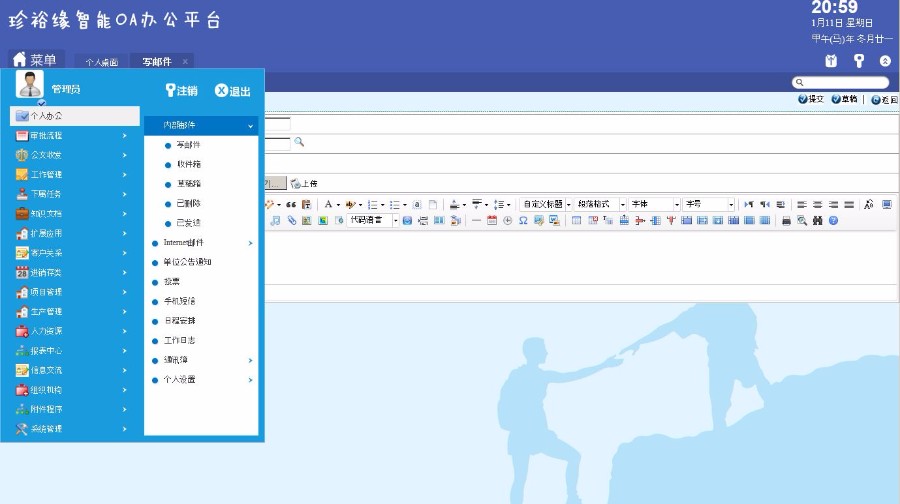Open the 字体 font dropdown
The width and height of the screenshot is (900, 504).
(654, 204)
